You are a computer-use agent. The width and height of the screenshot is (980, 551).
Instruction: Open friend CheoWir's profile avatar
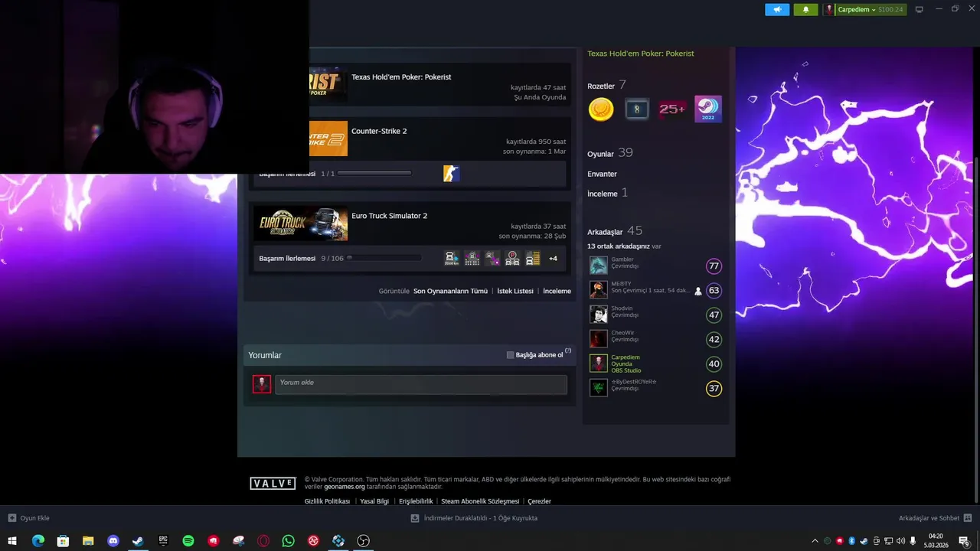599,339
